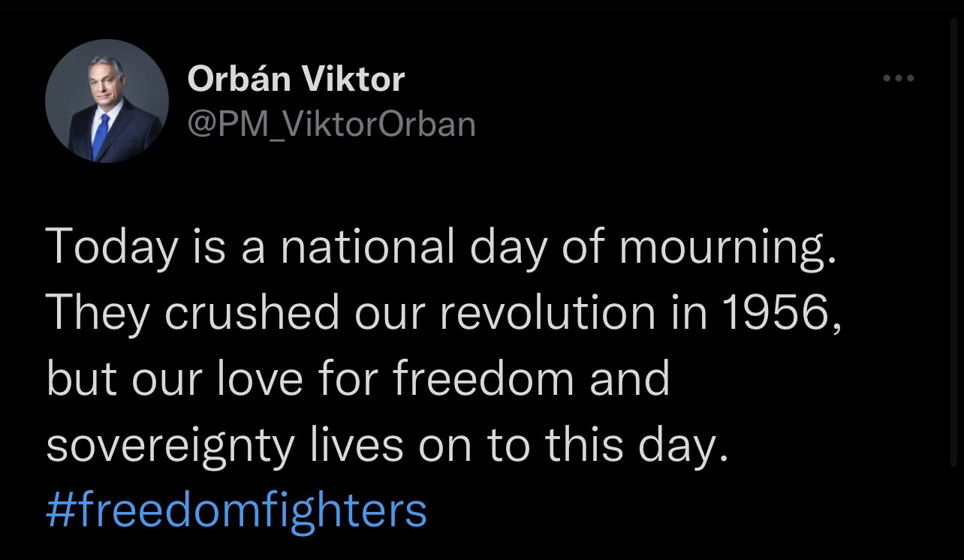Image resolution: width=964 pixels, height=560 pixels.
Task: Click the word "sovereignty" in the tweet
Action: pyautogui.click(x=170, y=446)
